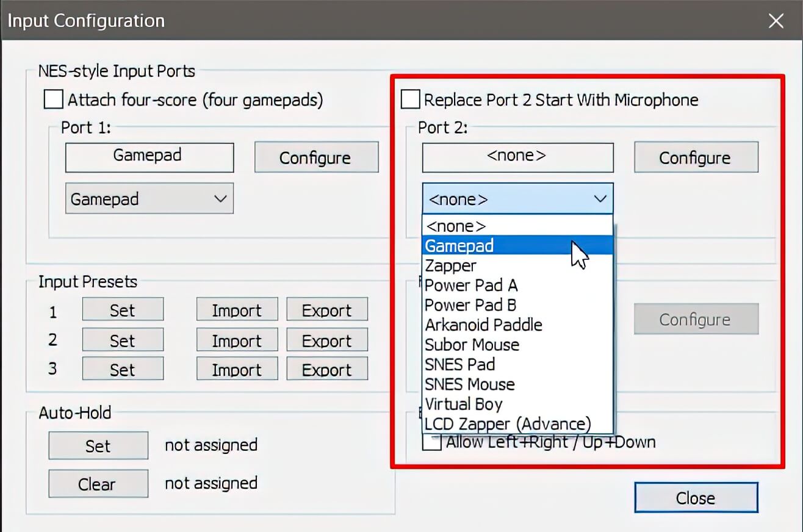Image resolution: width=803 pixels, height=532 pixels.
Task: Toggle Replace Port 2 Start With Microphone
Action: [x=410, y=99]
